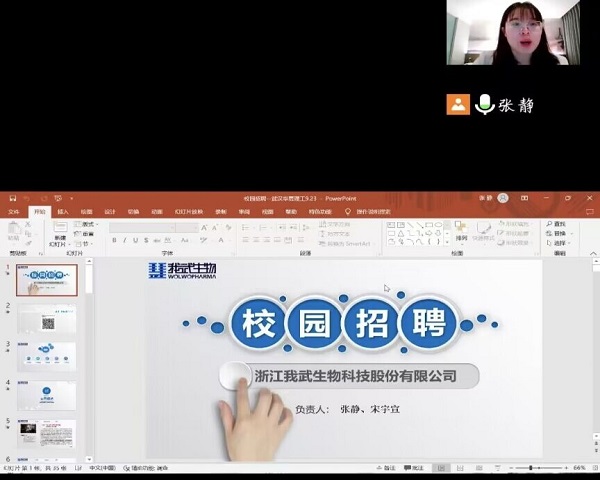Image resolution: width=600 pixels, height=480 pixels.
Task: Toggle text Shadow formatting
Action: coord(146,240)
